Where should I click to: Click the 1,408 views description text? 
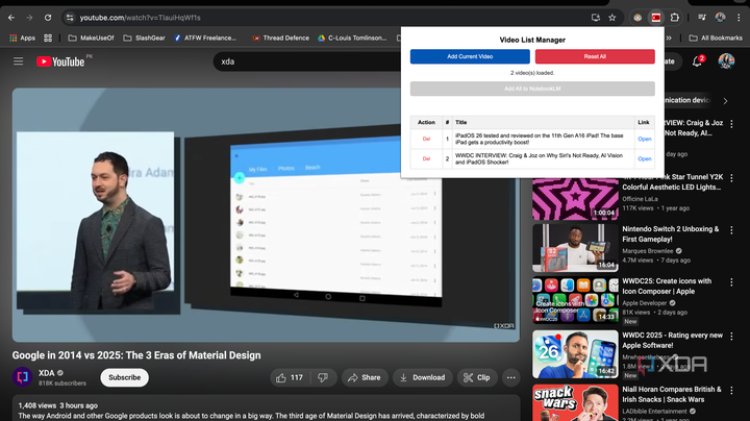[58, 405]
